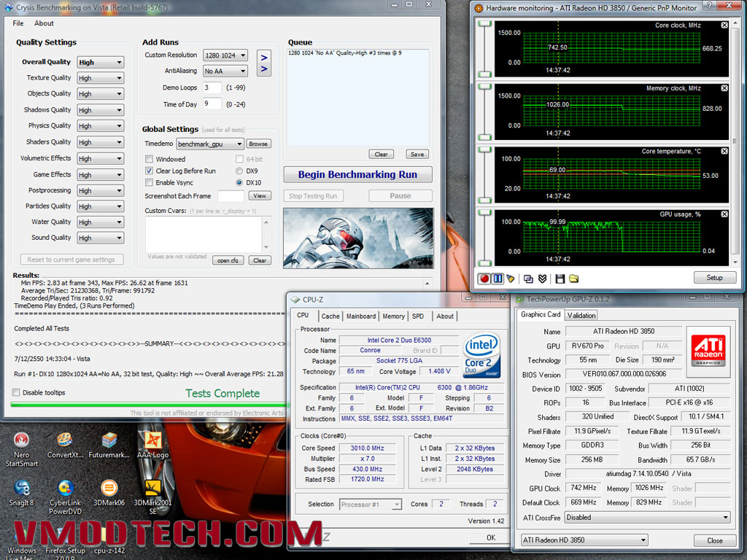Click the ATI Radeon logo in GPU-Z
The image size is (747, 560).
point(708,349)
